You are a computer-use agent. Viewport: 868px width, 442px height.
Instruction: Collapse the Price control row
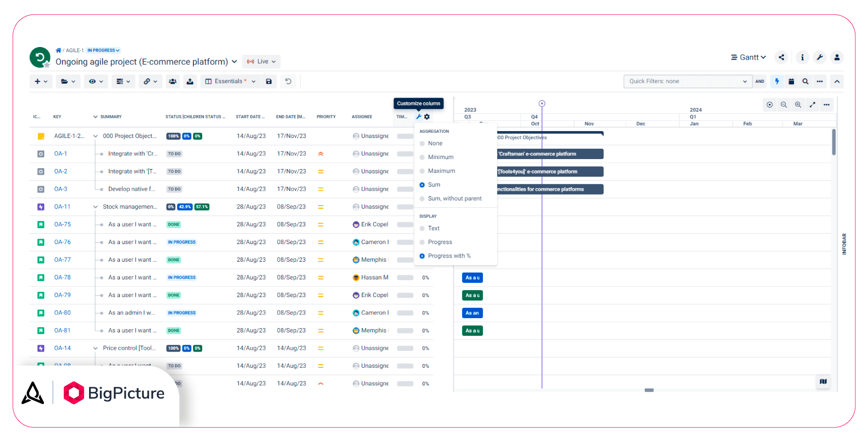[x=95, y=348]
